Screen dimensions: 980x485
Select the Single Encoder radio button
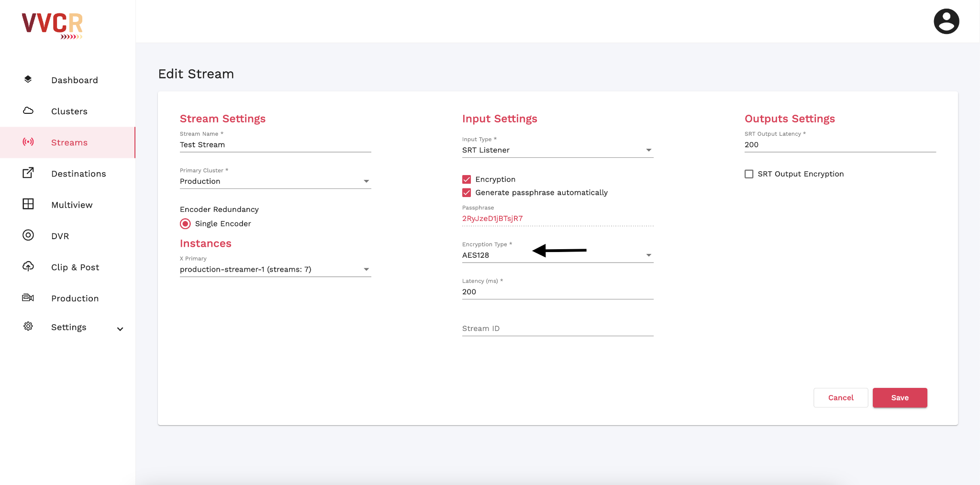185,224
